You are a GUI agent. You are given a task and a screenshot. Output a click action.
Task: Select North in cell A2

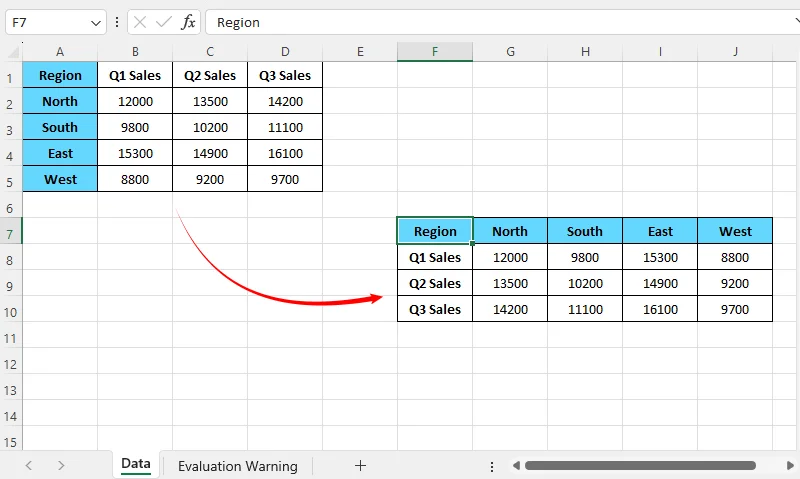click(60, 101)
